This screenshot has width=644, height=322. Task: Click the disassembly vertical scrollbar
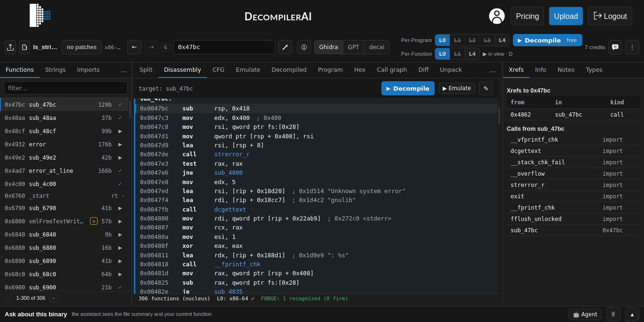(x=499, y=115)
